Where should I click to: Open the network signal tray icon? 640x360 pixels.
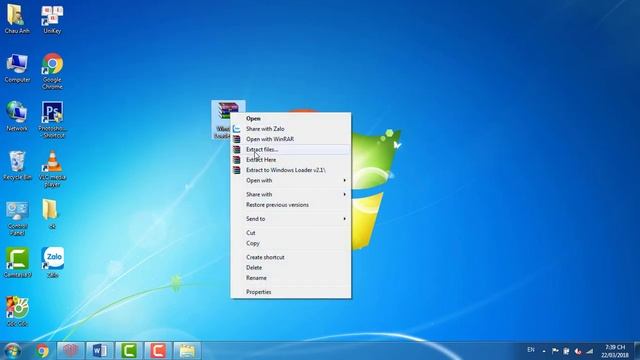589,351
